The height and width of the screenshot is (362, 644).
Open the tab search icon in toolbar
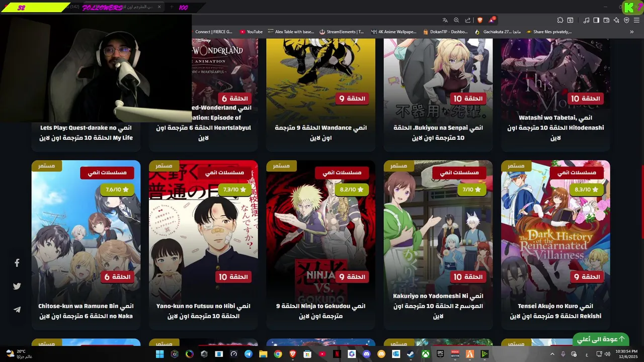[x=571, y=20]
